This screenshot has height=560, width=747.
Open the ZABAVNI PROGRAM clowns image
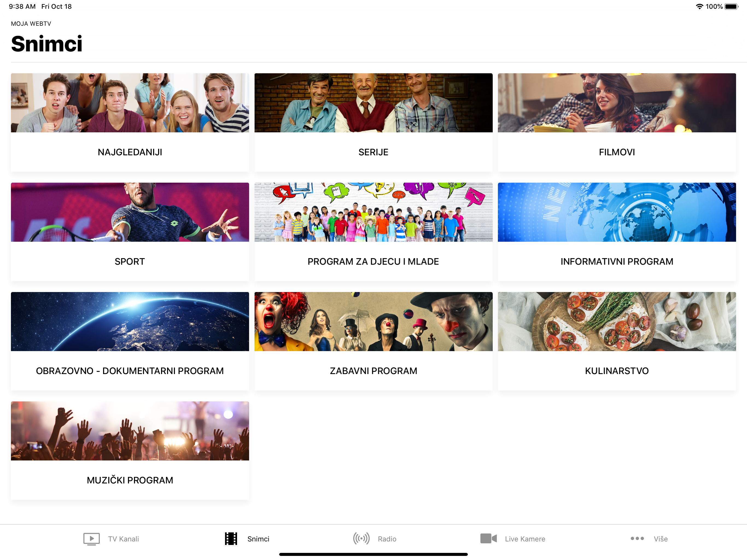[x=373, y=322]
